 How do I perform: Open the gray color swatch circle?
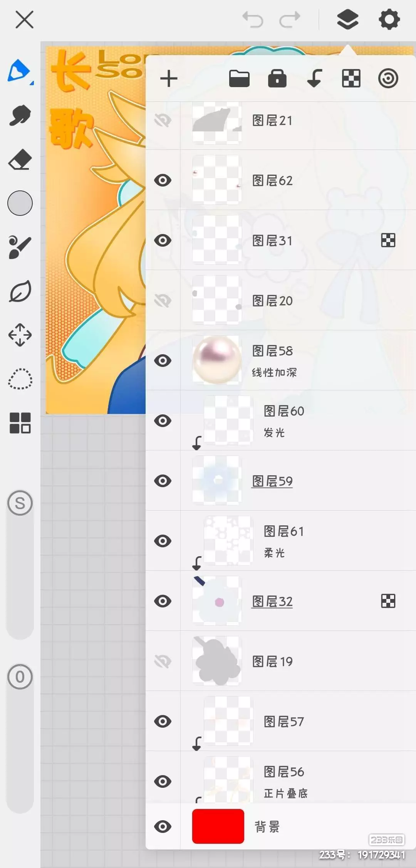click(x=20, y=203)
